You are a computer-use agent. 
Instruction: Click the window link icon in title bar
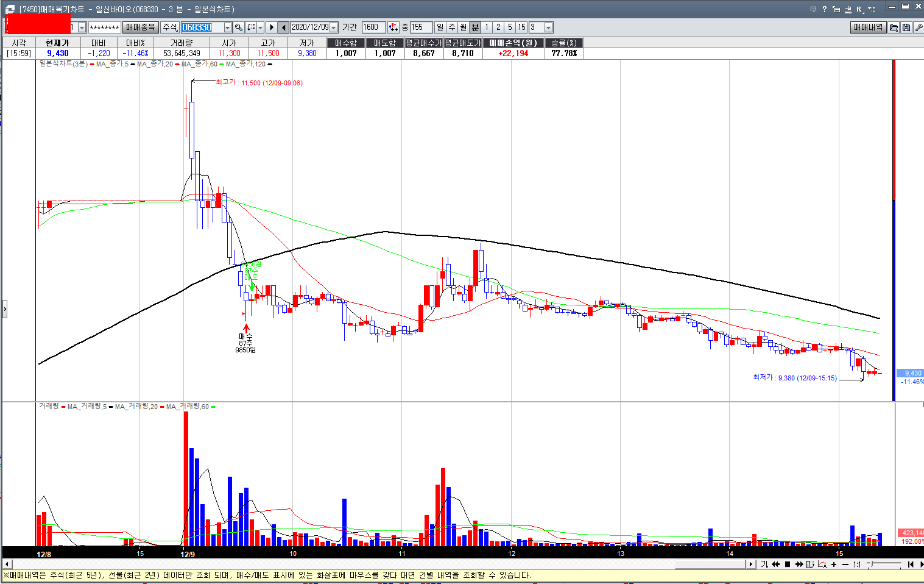(x=848, y=9)
